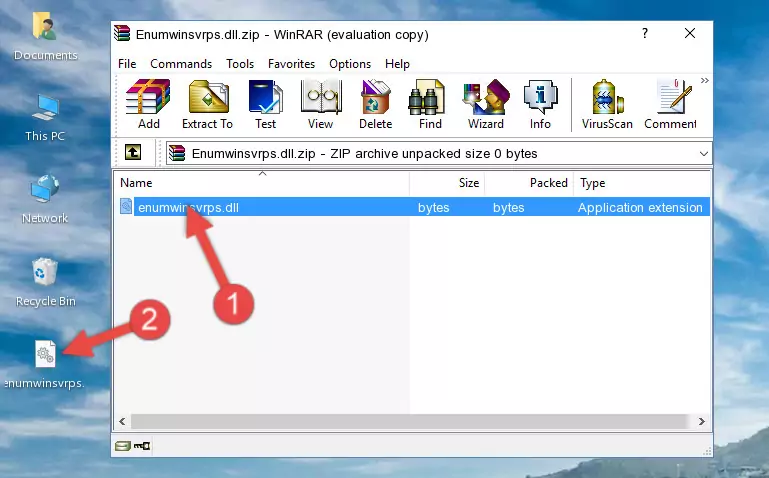The width and height of the screenshot is (769, 478).
Task: Show archive Info
Action: click(540, 104)
